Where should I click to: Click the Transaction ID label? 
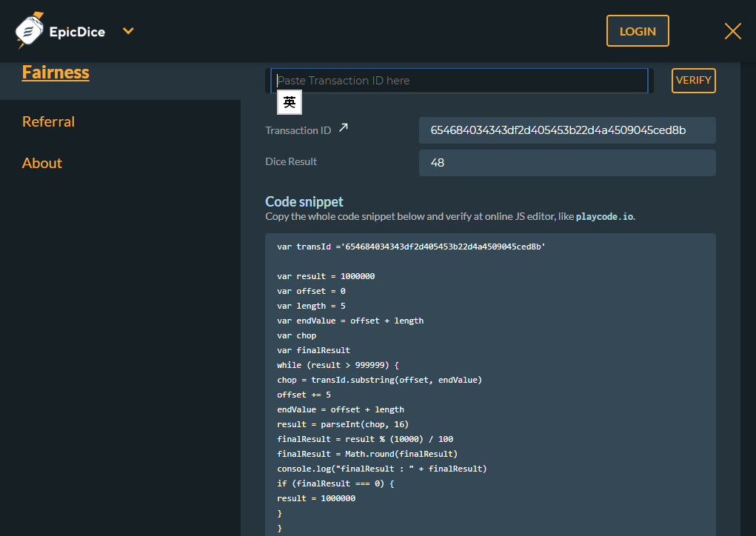[298, 130]
